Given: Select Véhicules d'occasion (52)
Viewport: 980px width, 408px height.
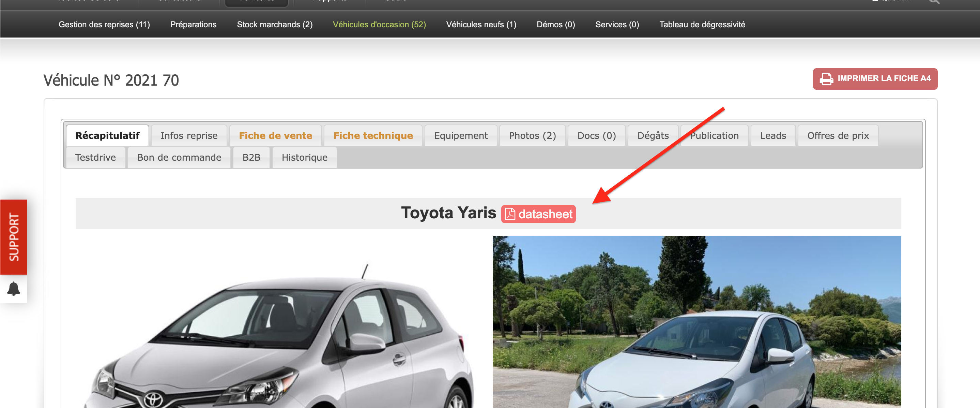Looking at the screenshot, I should pos(379,24).
